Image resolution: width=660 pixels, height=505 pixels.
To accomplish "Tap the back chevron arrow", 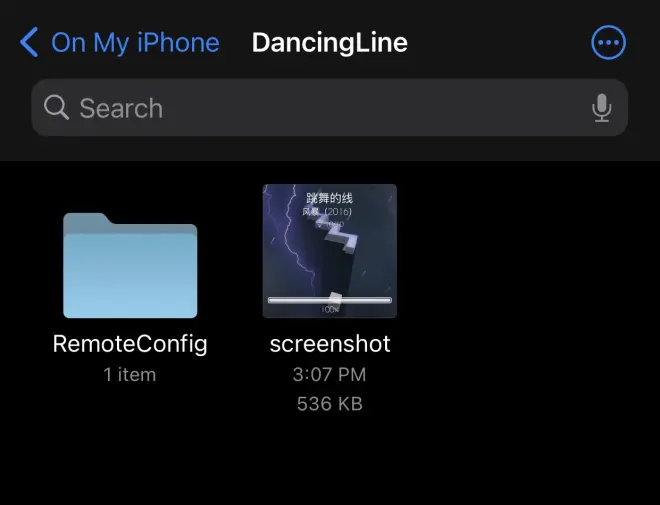I will 29,42.
